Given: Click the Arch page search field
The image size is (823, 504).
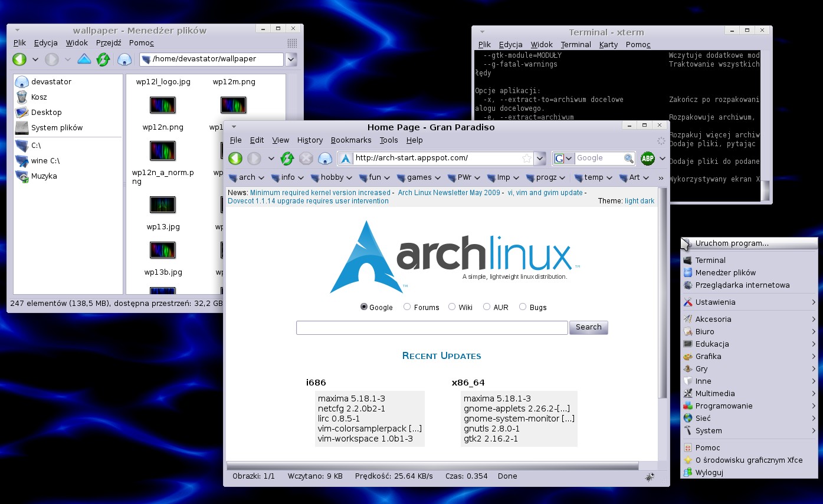Looking at the screenshot, I should (x=432, y=328).
